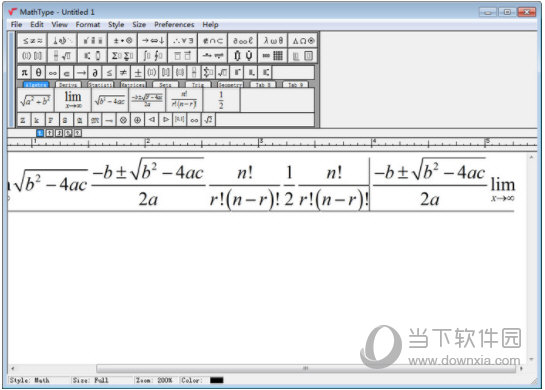Click the Zoom: 200% status field
The image size is (545, 390).
tap(154, 380)
